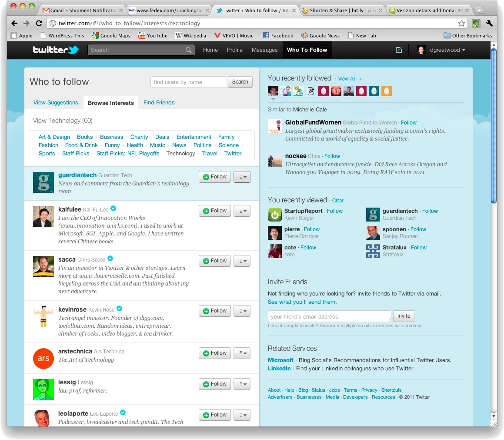Click the Evernote extension icon

coord(476,24)
